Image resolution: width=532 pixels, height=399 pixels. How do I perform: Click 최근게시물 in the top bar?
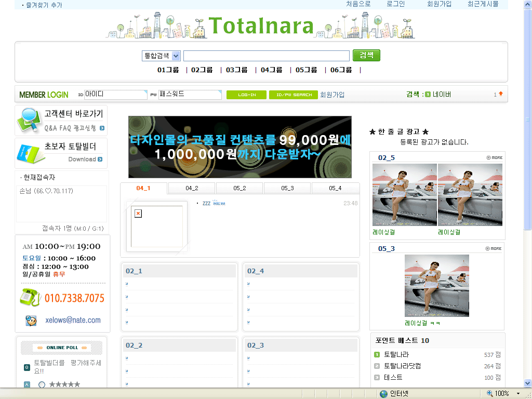tap(483, 4)
